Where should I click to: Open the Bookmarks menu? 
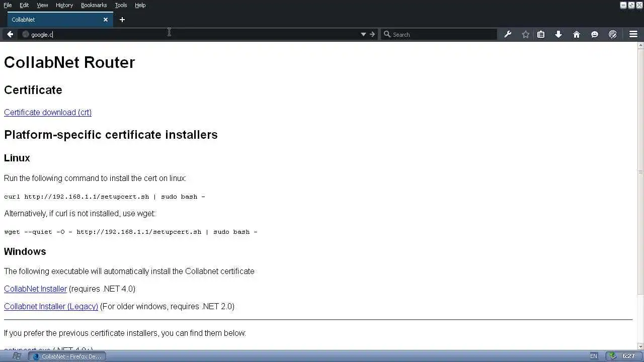point(94,5)
